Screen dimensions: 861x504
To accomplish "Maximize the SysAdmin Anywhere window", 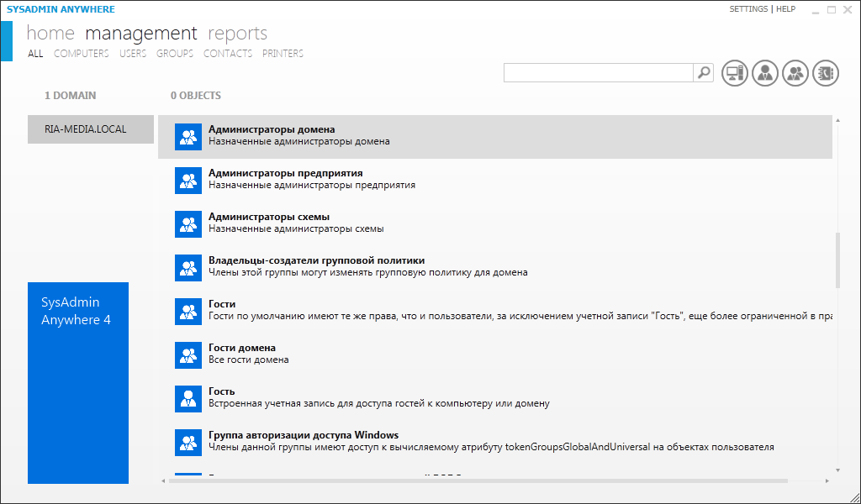I will click(x=832, y=10).
